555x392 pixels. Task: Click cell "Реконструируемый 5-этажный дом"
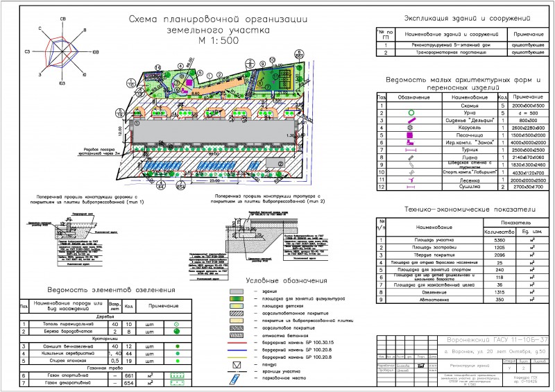[x=451, y=45]
